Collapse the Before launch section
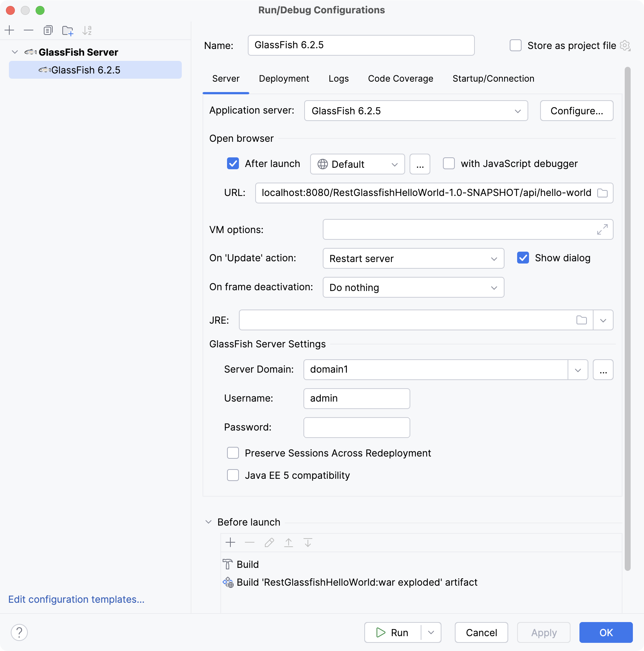The height and width of the screenshot is (651, 644). click(x=208, y=522)
